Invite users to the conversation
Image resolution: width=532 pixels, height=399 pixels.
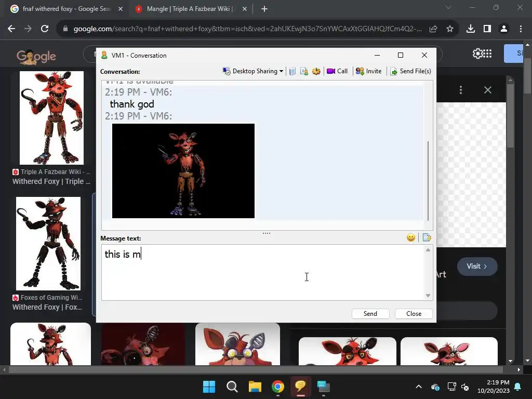[368, 71]
